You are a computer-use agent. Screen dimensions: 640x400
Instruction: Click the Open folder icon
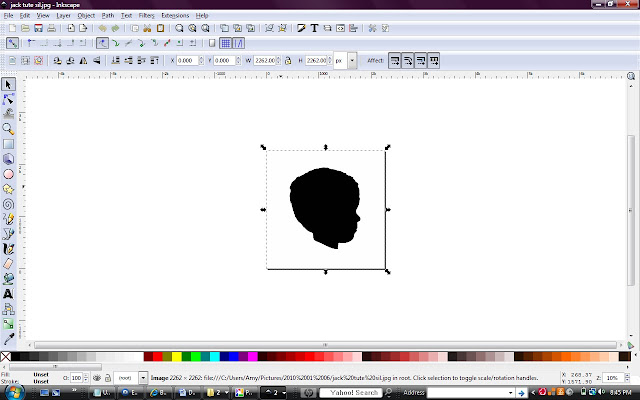(25, 28)
